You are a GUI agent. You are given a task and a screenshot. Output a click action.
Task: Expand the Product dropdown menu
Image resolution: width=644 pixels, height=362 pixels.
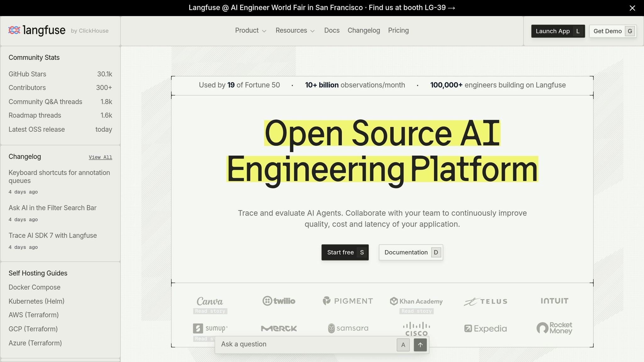[251, 30]
